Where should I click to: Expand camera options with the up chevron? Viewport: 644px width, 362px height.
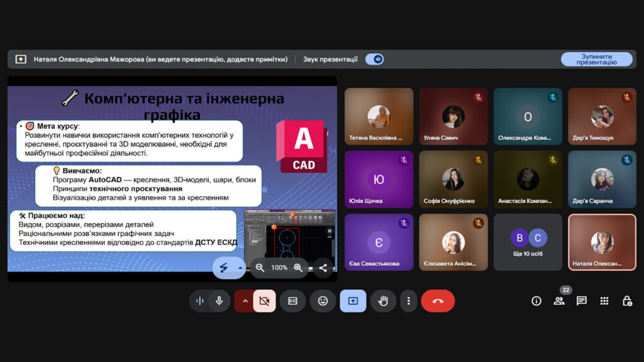pos(245,301)
